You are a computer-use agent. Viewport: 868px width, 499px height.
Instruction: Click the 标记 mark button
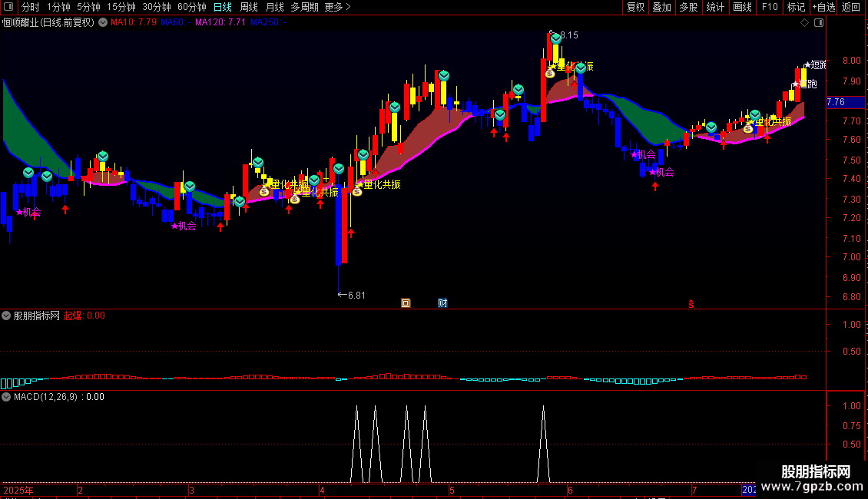click(796, 7)
